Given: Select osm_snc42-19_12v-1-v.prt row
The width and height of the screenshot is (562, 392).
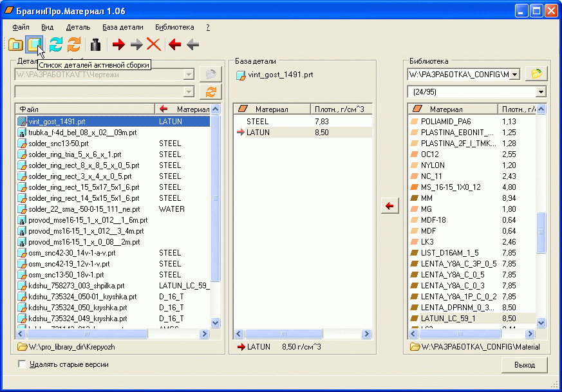Looking at the screenshot, I should (x=113, y=264).
